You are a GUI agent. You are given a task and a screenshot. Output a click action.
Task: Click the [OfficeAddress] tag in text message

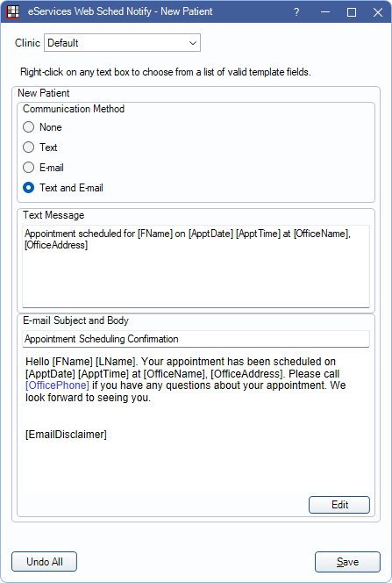pyautogui.click(x=56, y=245)
